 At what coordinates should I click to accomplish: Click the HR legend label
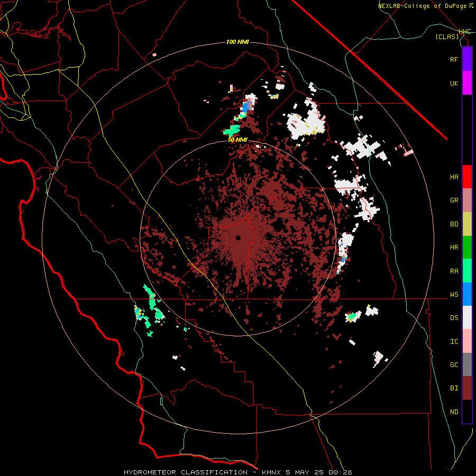click(x=454, y=248)
